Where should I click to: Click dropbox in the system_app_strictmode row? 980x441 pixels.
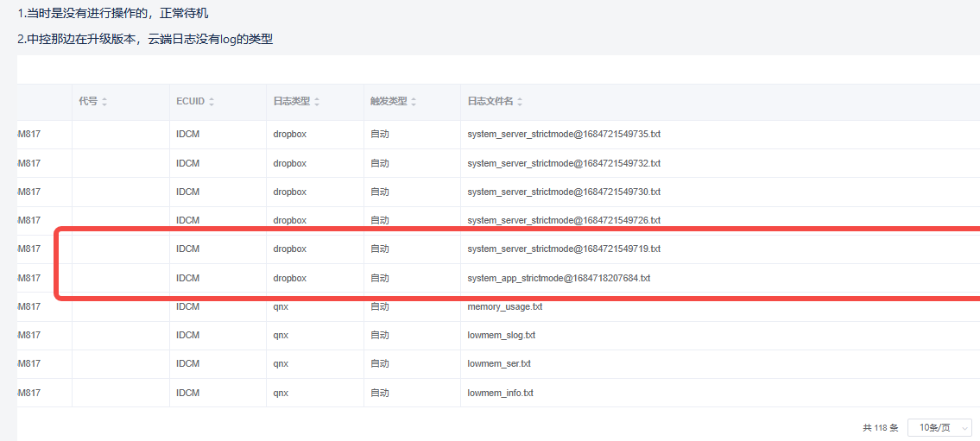290,278
